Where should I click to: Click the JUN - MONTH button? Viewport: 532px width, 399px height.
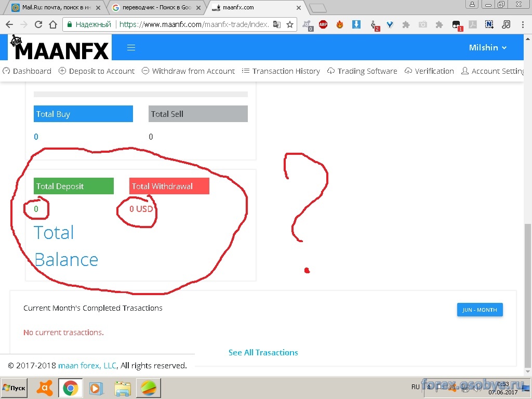[480, 310]
